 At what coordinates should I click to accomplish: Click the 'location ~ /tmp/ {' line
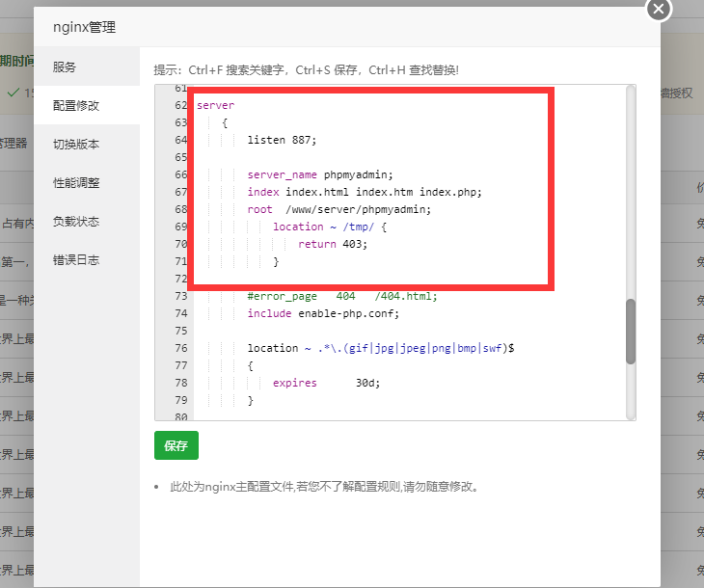pos(330,227)
